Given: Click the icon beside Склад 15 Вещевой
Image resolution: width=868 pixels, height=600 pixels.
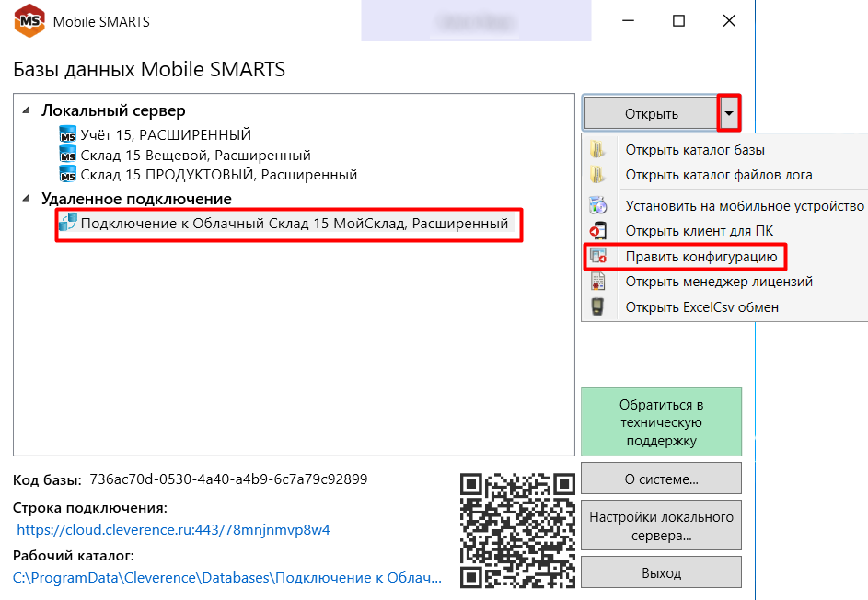Looking at the screenshot, I should click(67, 155).
